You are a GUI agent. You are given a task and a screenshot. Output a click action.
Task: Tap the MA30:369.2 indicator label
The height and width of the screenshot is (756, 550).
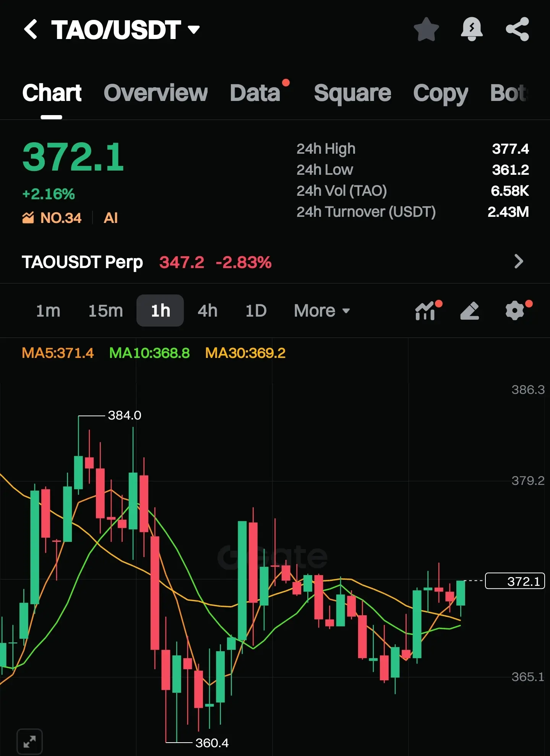pos(245,353)
